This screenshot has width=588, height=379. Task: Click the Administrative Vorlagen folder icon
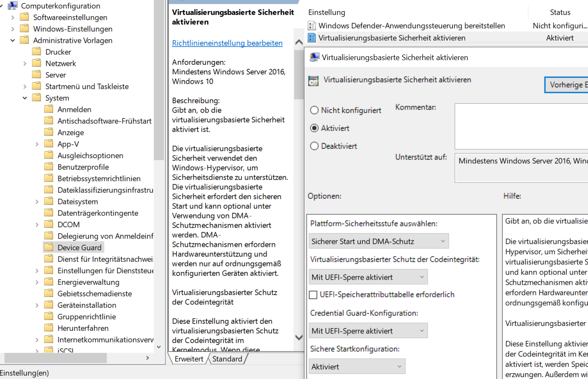click(x=25, y=40)
